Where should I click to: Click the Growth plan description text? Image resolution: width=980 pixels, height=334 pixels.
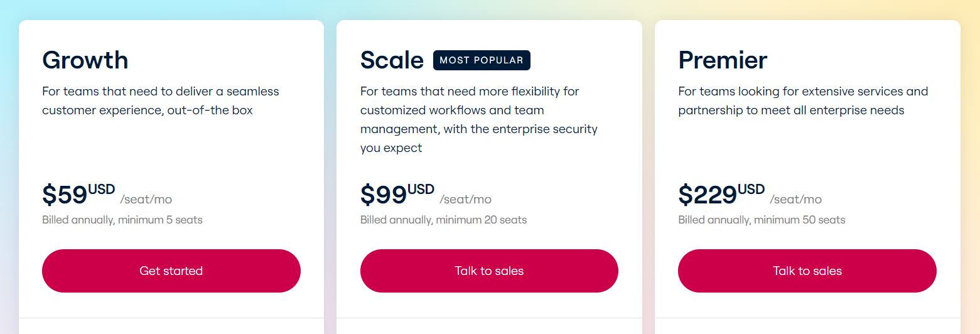(x=160, y=100)
